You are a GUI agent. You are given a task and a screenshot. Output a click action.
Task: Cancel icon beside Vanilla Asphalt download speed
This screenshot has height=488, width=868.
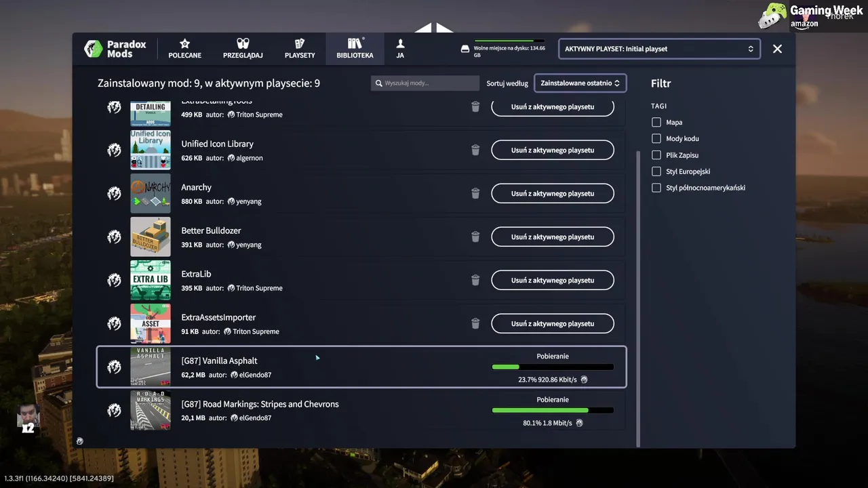(584, 380)
